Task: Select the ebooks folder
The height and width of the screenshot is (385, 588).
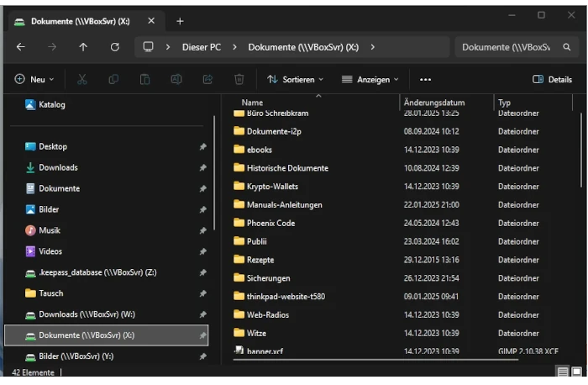Action: (x=252, y=150)
